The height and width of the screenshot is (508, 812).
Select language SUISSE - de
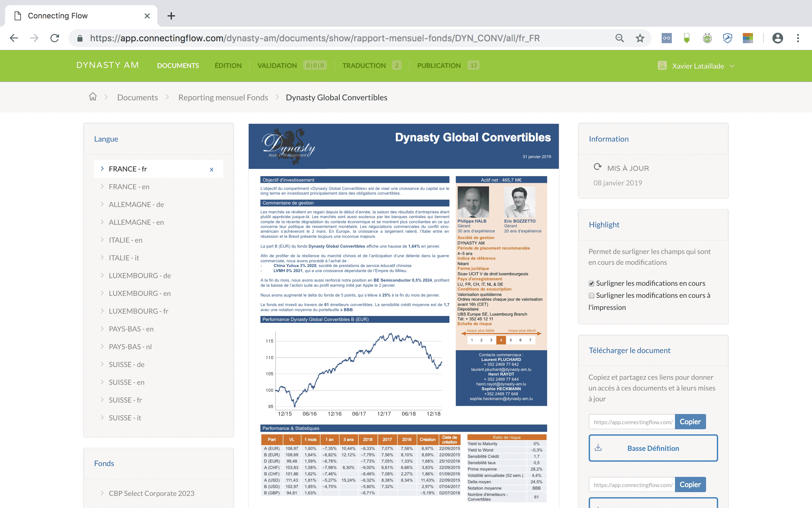click(127, 365)
